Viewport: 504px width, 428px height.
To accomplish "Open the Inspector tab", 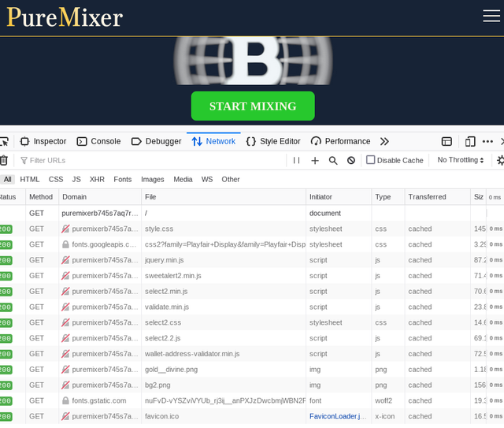I will click(x=43, y=141).
